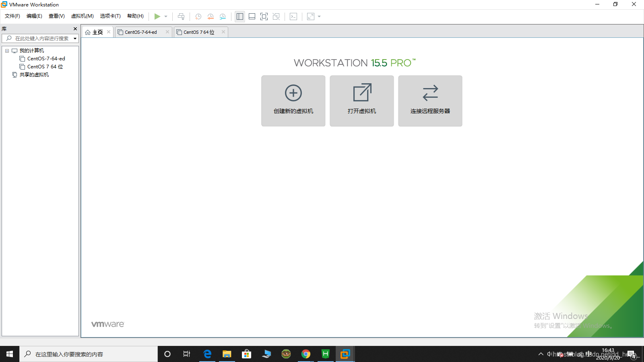Open the 虚拟机(M) menu
Screen dimensions: 644x362
click(x=83, y=16)
